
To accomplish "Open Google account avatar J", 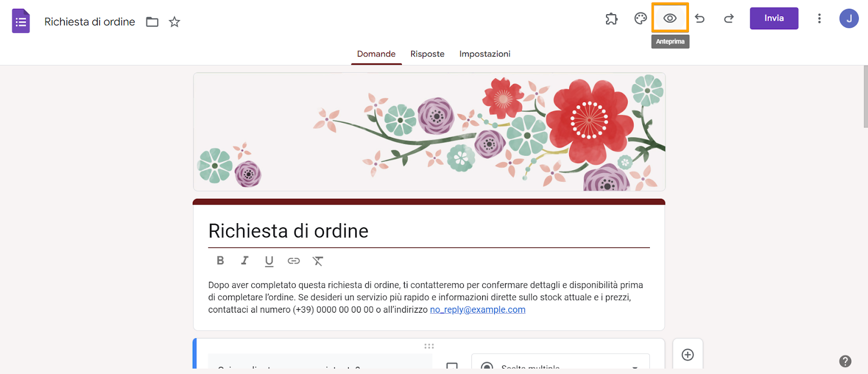I will [x=849, y=18].
